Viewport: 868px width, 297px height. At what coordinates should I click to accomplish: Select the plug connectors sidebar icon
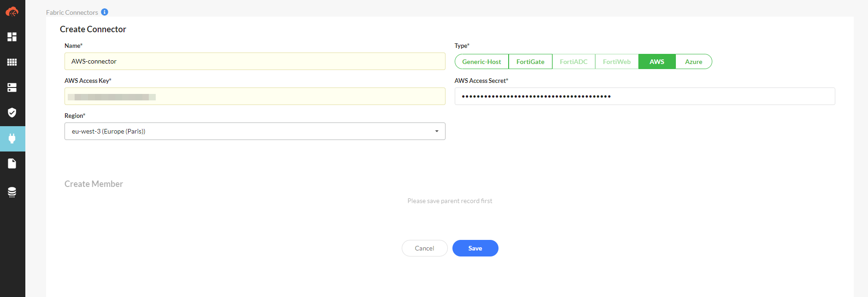pyautogui.click(x=12, y=139)
